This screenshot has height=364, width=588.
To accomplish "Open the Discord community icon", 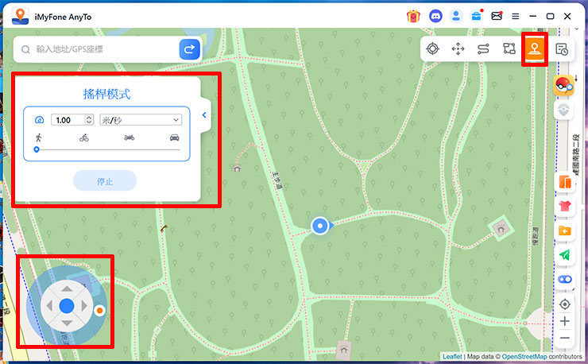I will (x=435, y=15).
